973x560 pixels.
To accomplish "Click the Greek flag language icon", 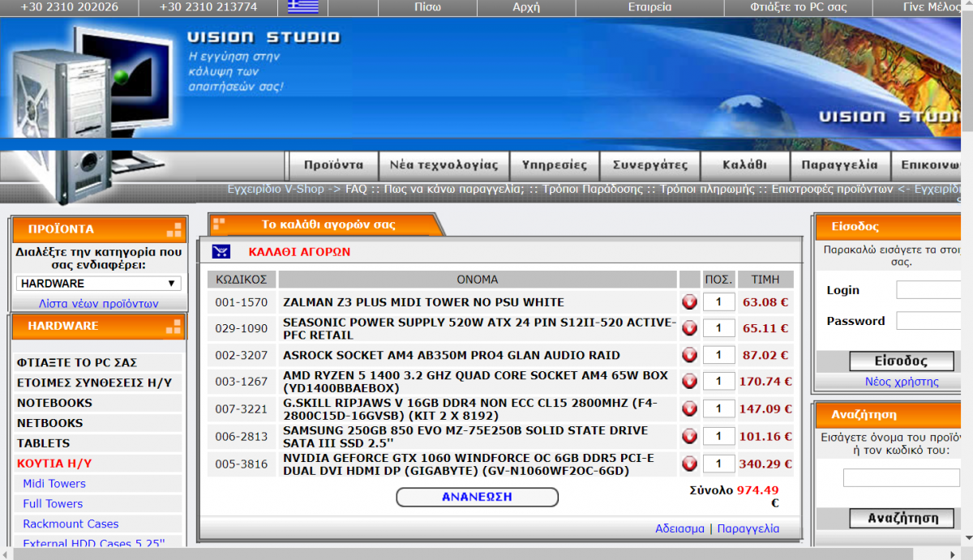I will click(x=303, y=7).
